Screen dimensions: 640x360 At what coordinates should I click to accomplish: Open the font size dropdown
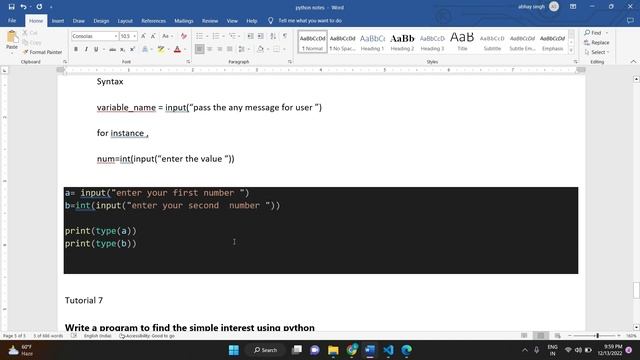point(135,36)
